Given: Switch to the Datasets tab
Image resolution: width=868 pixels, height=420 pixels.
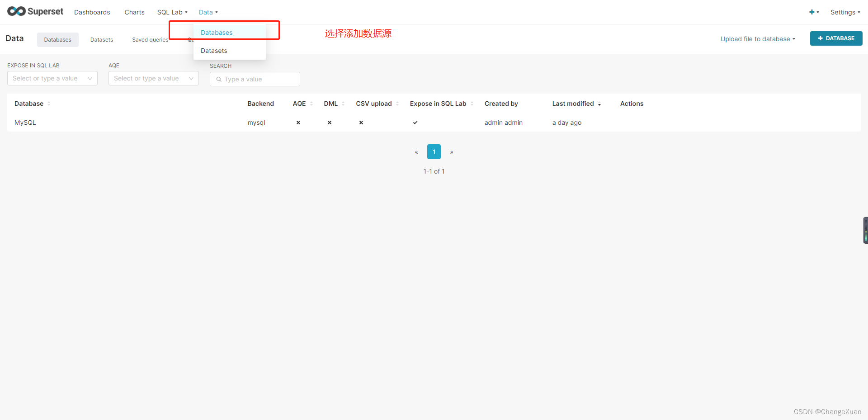Looking at the screenshot, I should 102,40.
